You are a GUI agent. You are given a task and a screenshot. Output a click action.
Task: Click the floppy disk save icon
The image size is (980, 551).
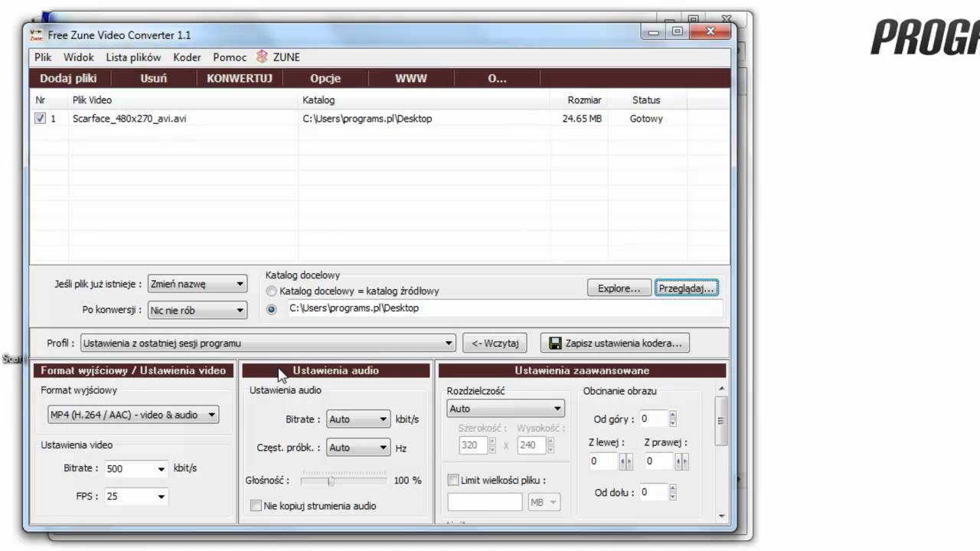click(x=556, y=343)
